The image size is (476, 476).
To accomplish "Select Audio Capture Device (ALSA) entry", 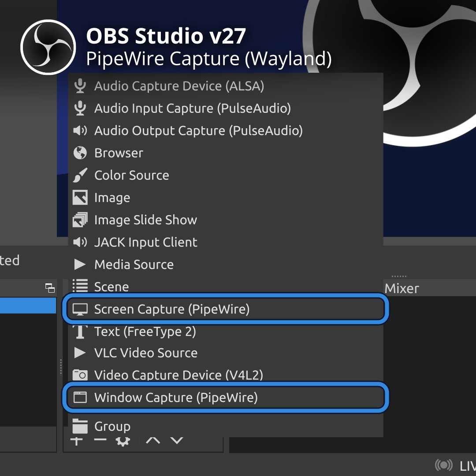I will tap(226, 86).
